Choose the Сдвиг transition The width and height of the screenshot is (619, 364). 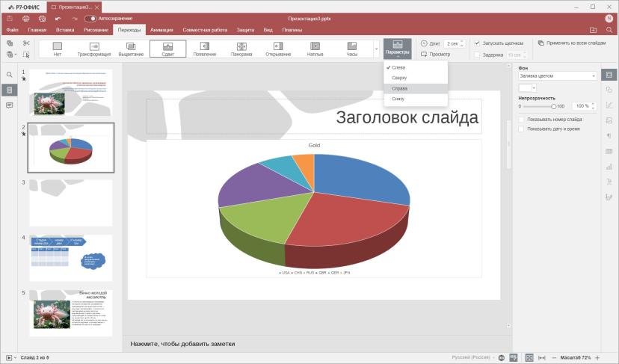[x=167, y=49]
